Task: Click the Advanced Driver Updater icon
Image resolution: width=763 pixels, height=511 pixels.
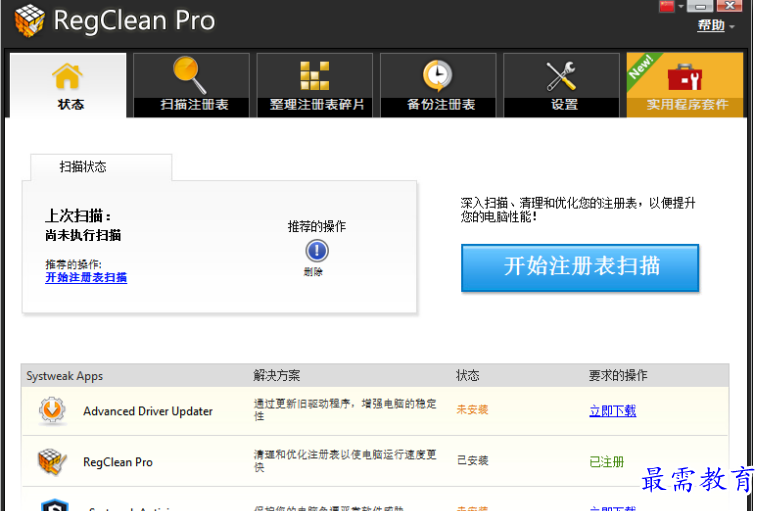Action: click(52, 411)
